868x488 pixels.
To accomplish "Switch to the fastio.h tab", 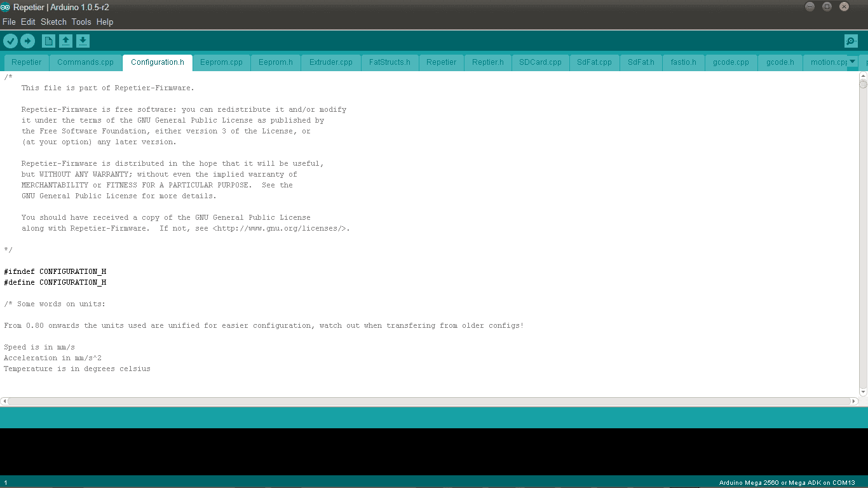I will (683, 62).
